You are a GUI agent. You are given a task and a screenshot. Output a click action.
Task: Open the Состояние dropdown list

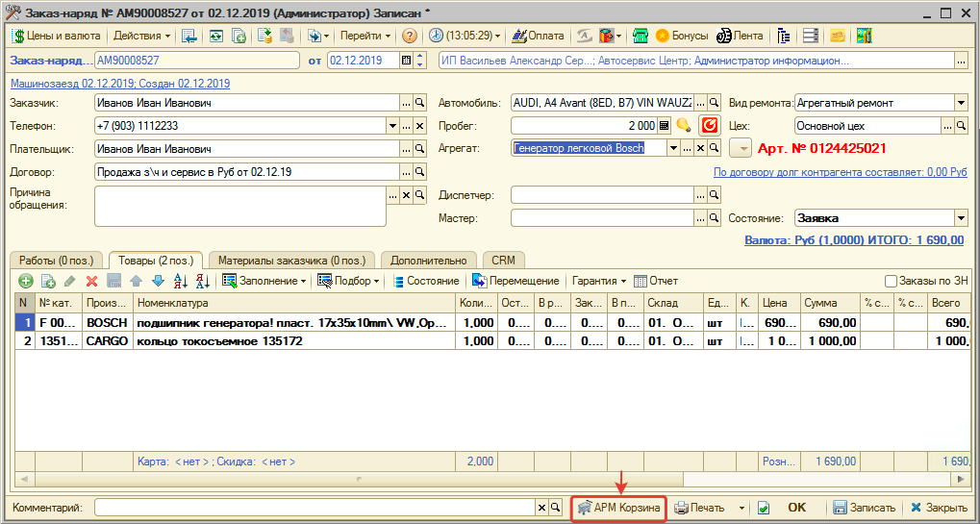[961, 218]
